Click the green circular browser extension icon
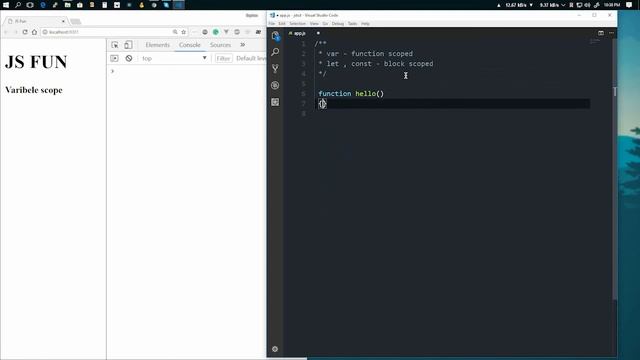 point(216,32)
